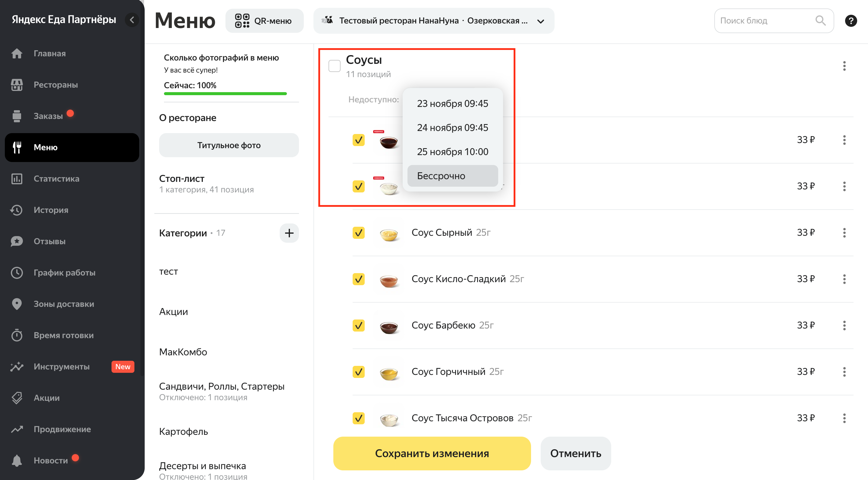The height and width of the screenshot is (480, 868).
Task: Uncheck the Соус Тысяча Островов checkbox
Action: 359,418
